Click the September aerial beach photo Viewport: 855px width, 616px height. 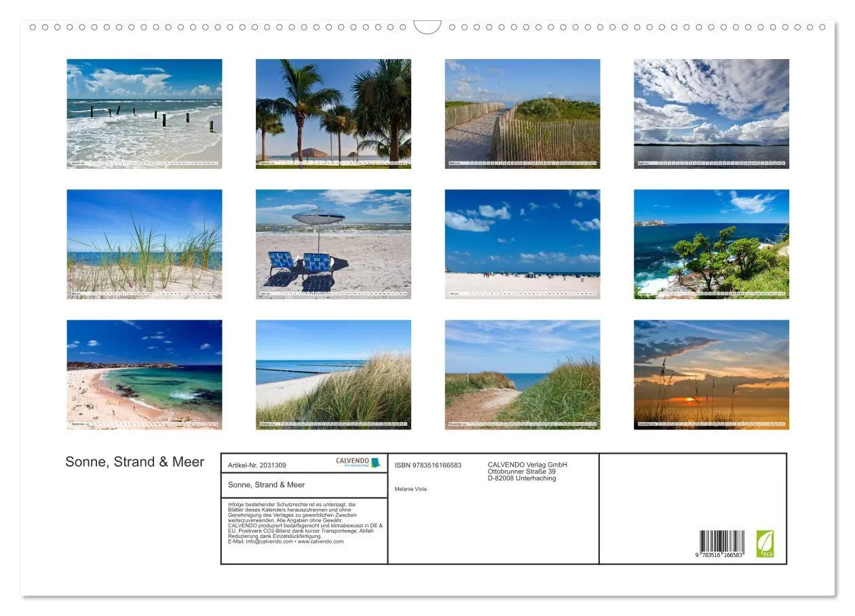point(144,373)
